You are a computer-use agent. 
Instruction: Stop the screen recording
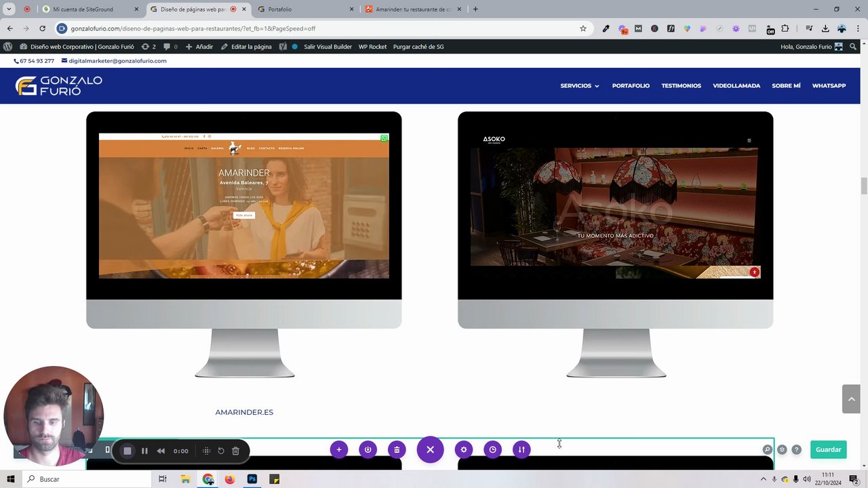click(x=127, y=451)
